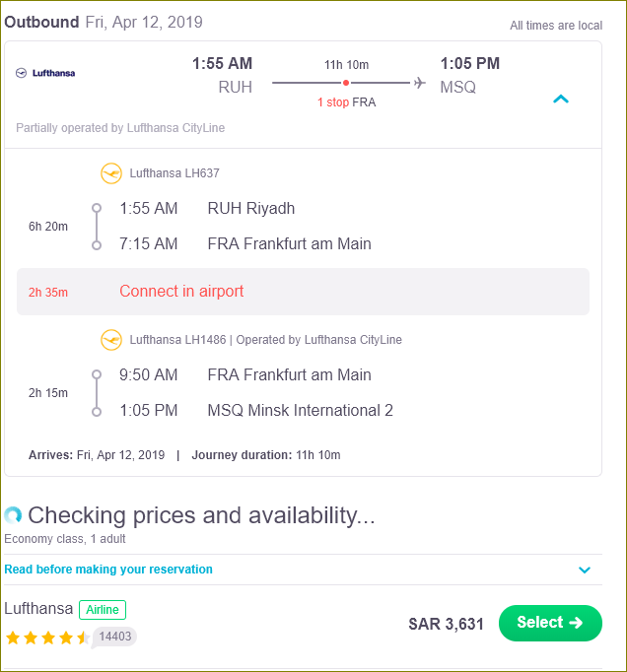Image resolution: width=627 pixels, height=672 pixels.
Task: Click Lufthansa LH1486 flight label
Action: point(175,340)
